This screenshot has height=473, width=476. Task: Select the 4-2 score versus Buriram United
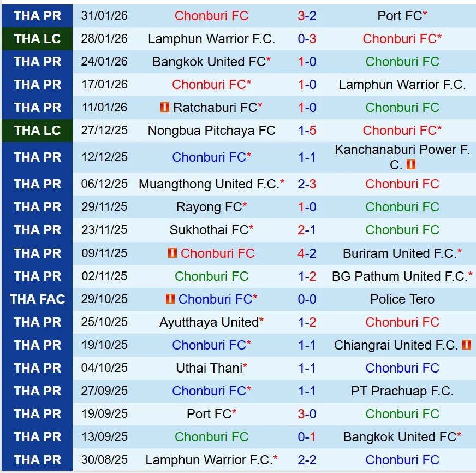click(307, 253)
